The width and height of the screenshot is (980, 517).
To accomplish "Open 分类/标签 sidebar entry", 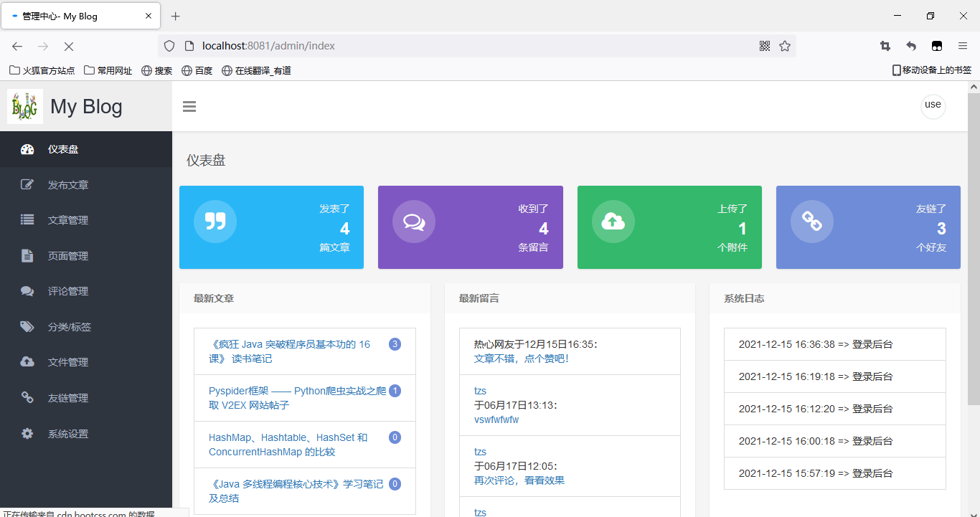I will 86,327.
